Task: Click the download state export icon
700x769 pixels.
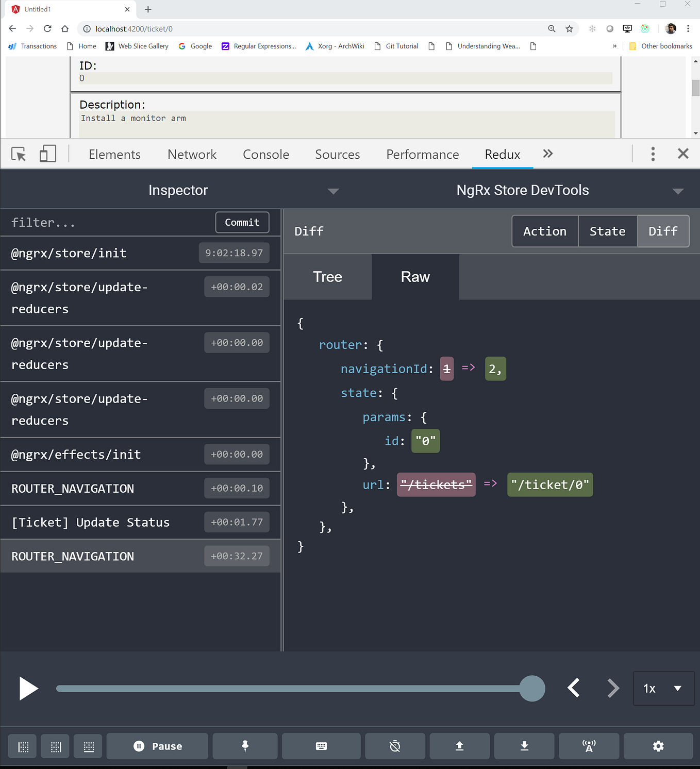Action: tap(524, 746)
